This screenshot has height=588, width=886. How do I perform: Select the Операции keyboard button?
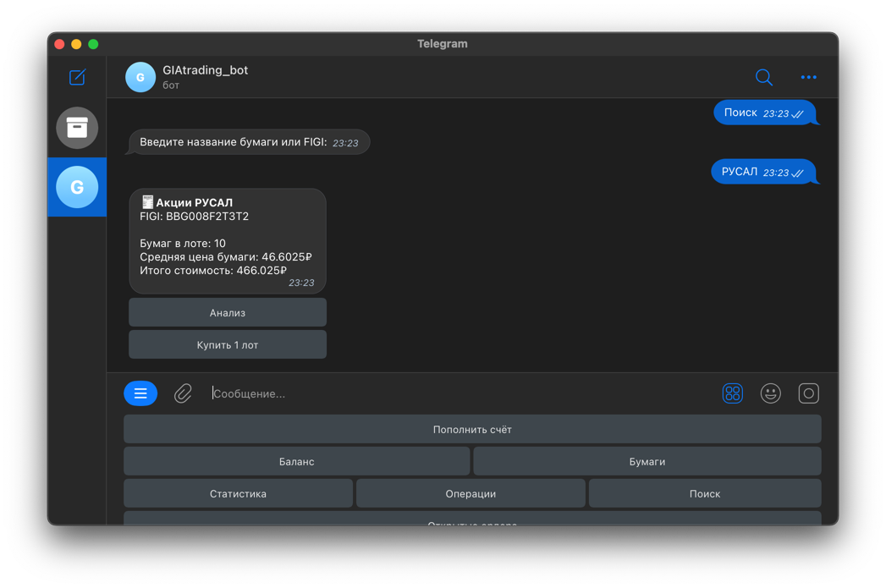471,494
